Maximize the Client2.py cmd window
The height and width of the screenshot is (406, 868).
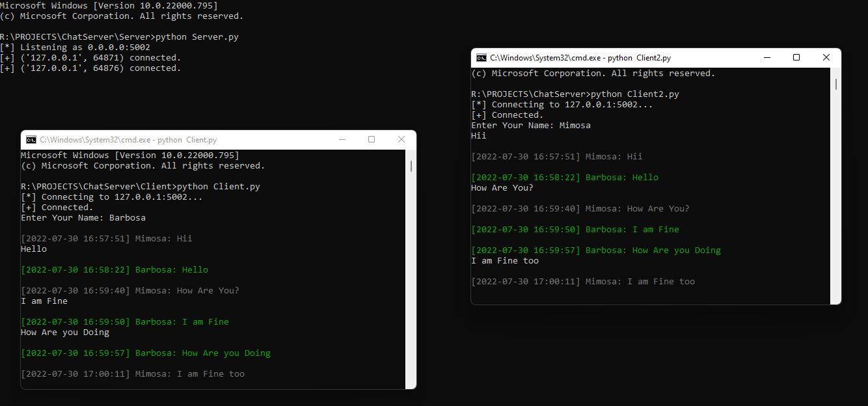pos(796,58)
